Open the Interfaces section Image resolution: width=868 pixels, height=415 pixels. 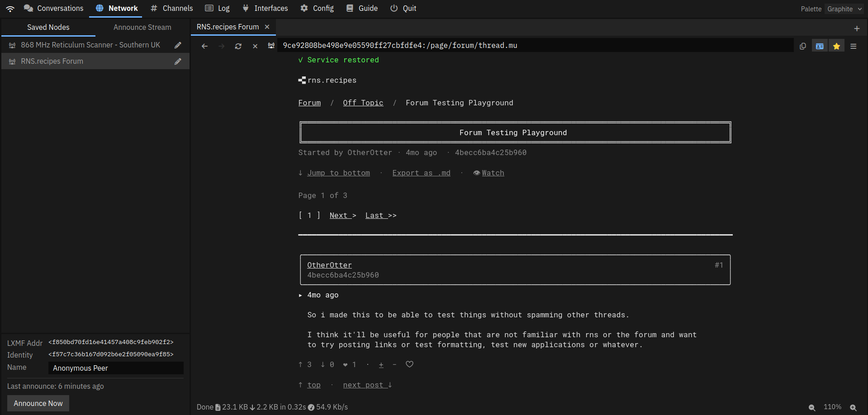tap(265, 9)
